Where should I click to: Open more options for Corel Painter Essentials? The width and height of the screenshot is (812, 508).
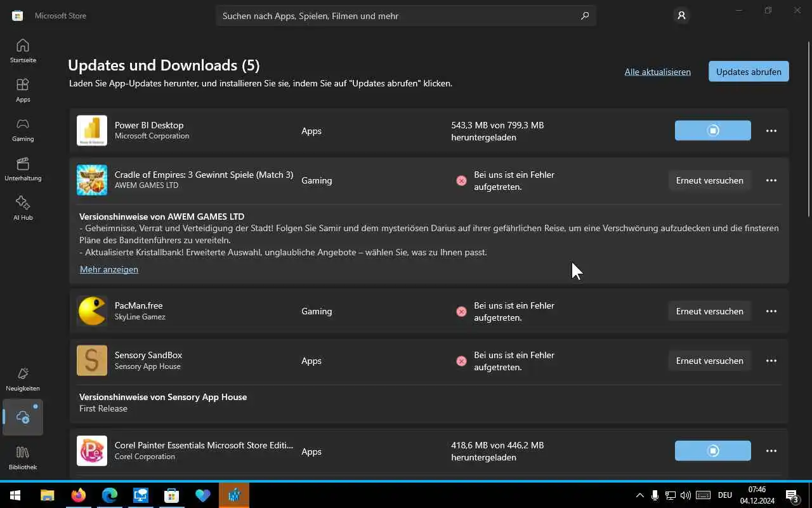click(x=771, y=451)
